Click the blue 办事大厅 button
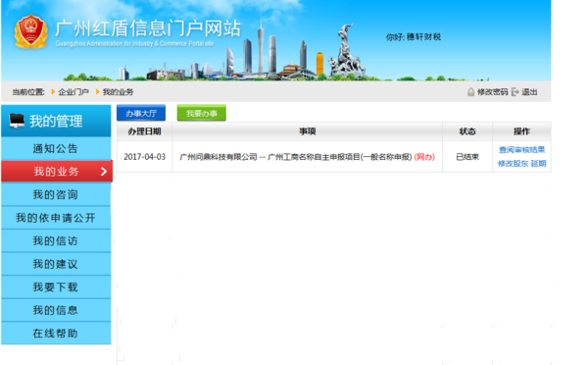The height and width of the screenshot is (365, 588). (x=141, y=113)
